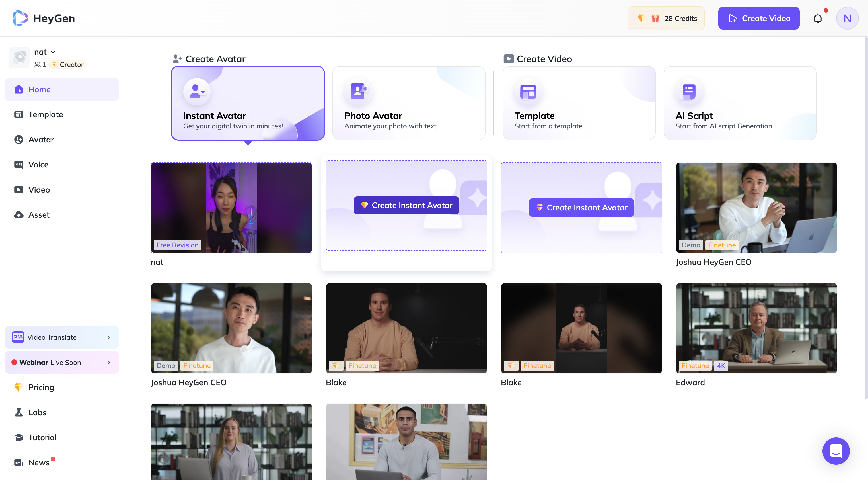Click the Photo Avatar card icon
This screenshot has width=868, height=483.
pyautogui.click(x=358, y=91)
